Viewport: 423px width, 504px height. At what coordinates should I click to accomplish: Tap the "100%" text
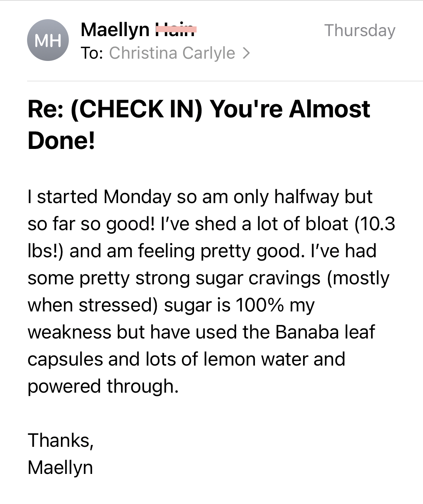(x=260, y=305)
